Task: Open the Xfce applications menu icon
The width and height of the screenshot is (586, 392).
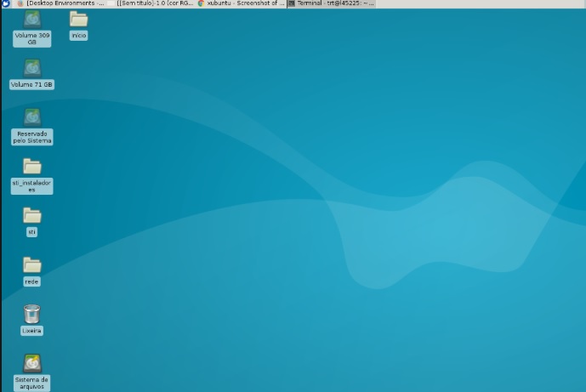Action: click(5, 3)
